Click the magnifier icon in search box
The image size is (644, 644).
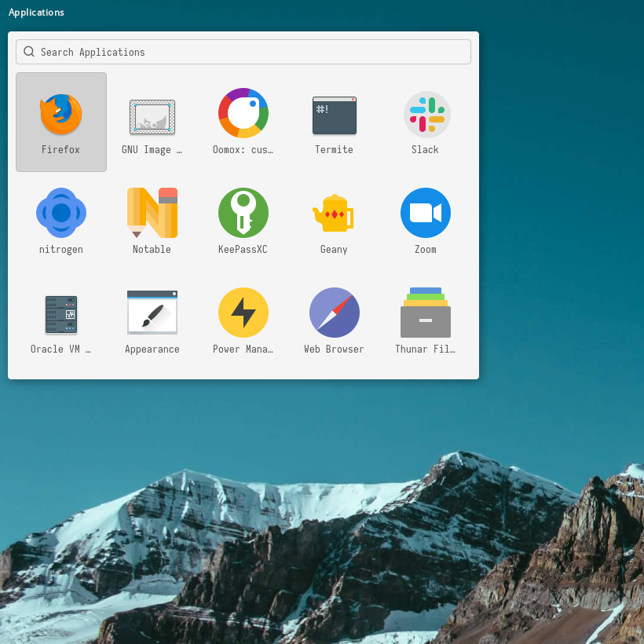coord(29,52)
